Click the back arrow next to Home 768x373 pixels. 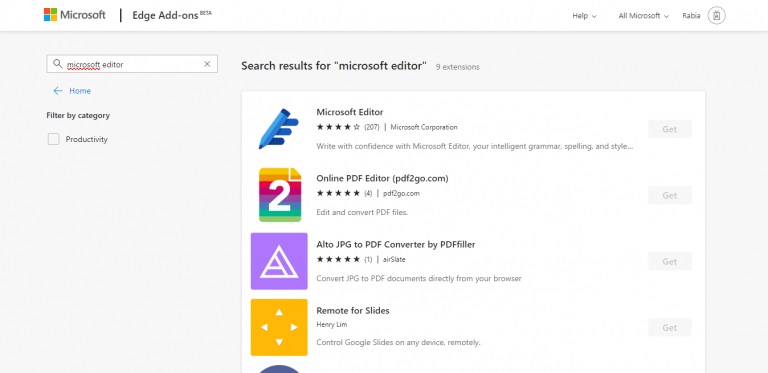pos(58,91)
